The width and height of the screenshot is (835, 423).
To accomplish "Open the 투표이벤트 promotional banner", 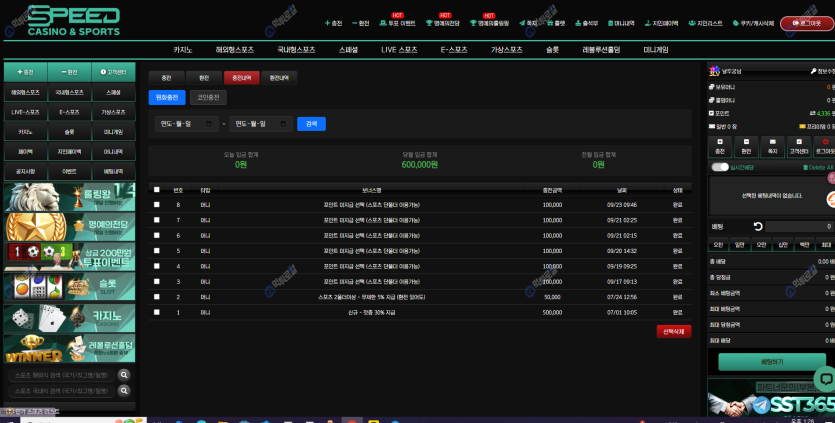I will point(69,258).
